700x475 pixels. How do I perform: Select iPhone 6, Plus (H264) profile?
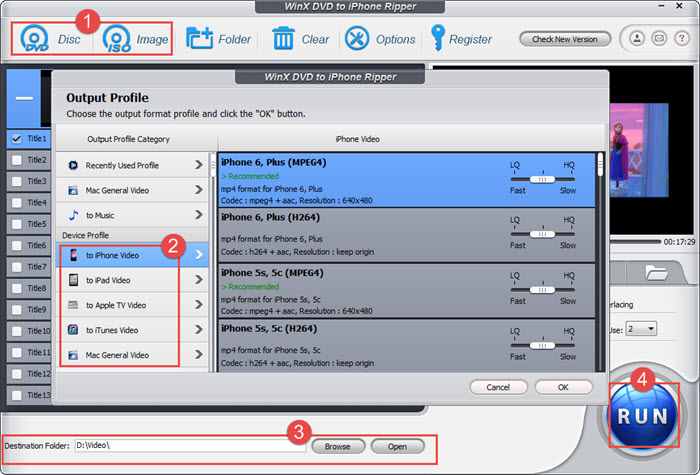pyautogui.click(x=406, y=235)
